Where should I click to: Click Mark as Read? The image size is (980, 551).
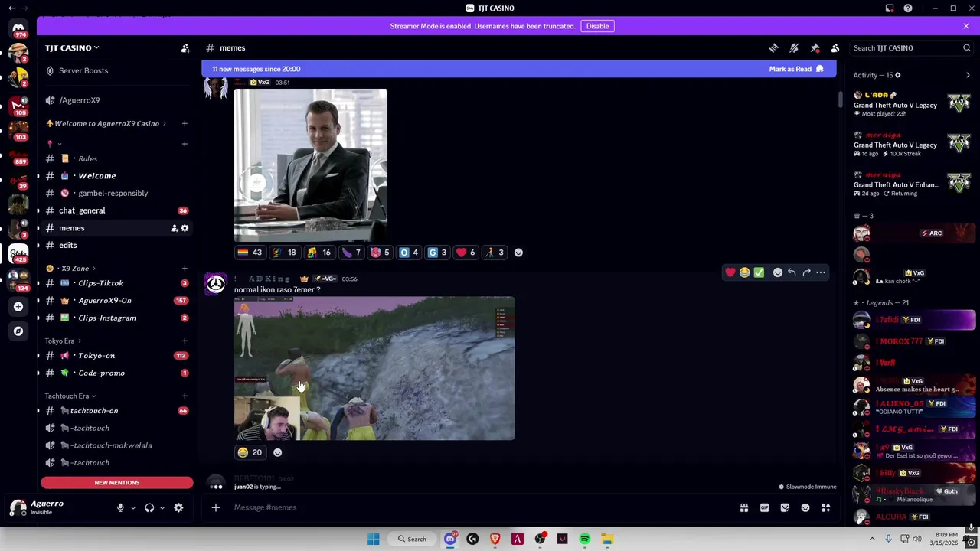(796, 69)
